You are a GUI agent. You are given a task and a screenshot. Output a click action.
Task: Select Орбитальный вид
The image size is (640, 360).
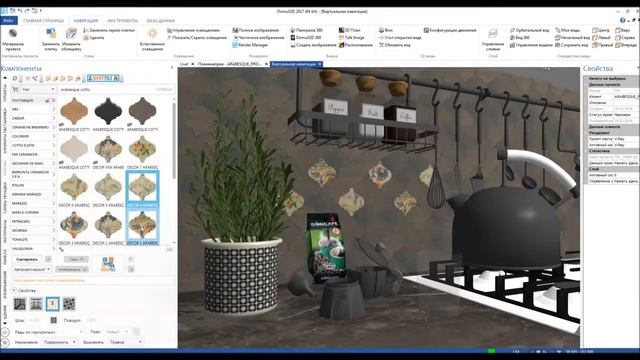tap(529, 30)
